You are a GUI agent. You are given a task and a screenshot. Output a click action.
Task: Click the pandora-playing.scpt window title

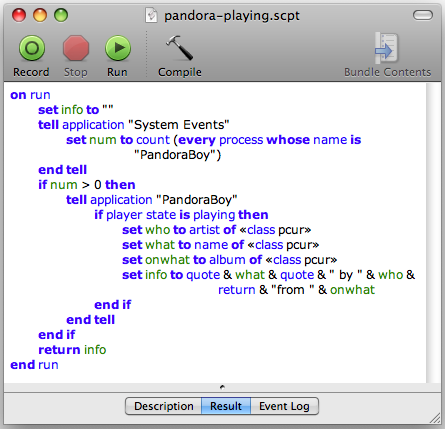[232, 16]
